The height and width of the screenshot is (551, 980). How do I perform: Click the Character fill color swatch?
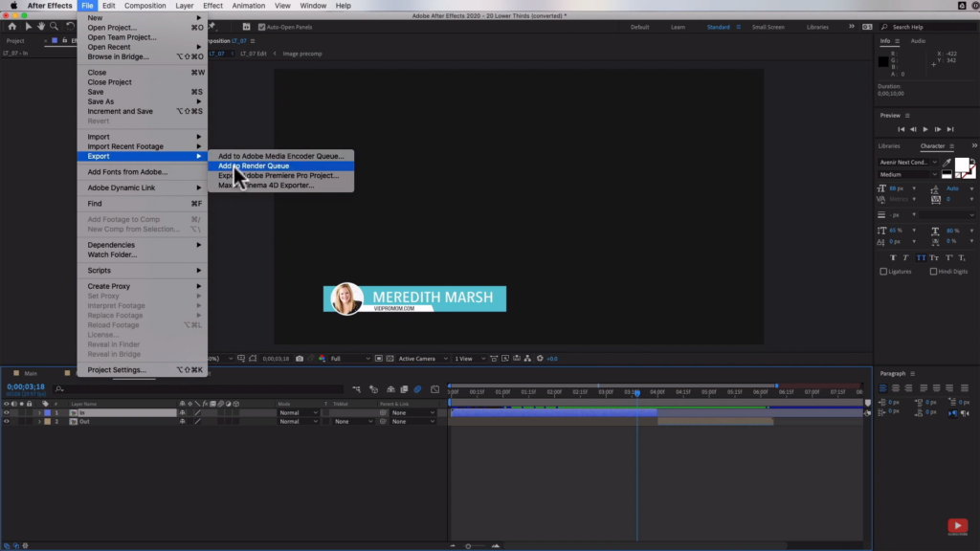tap(962, 165)
